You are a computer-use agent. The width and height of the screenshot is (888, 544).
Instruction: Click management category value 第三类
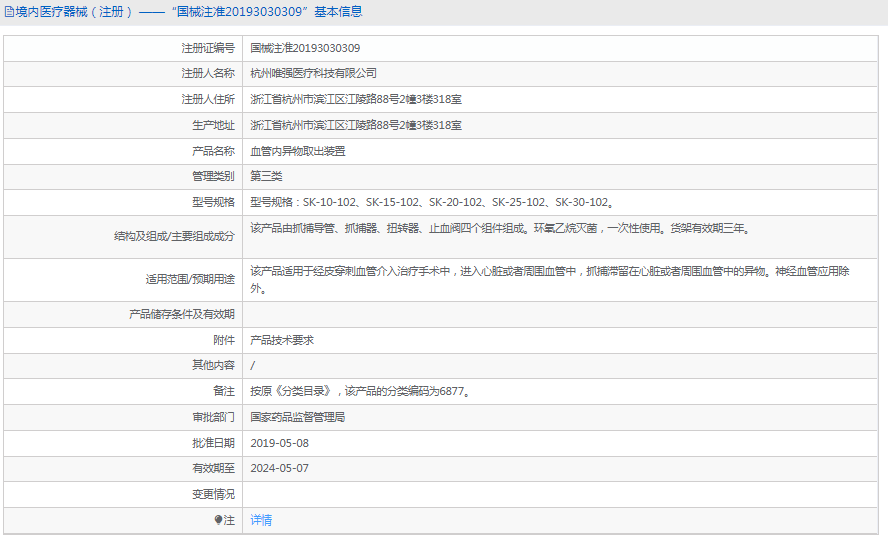pyautogui.click(x=266, y=176)
